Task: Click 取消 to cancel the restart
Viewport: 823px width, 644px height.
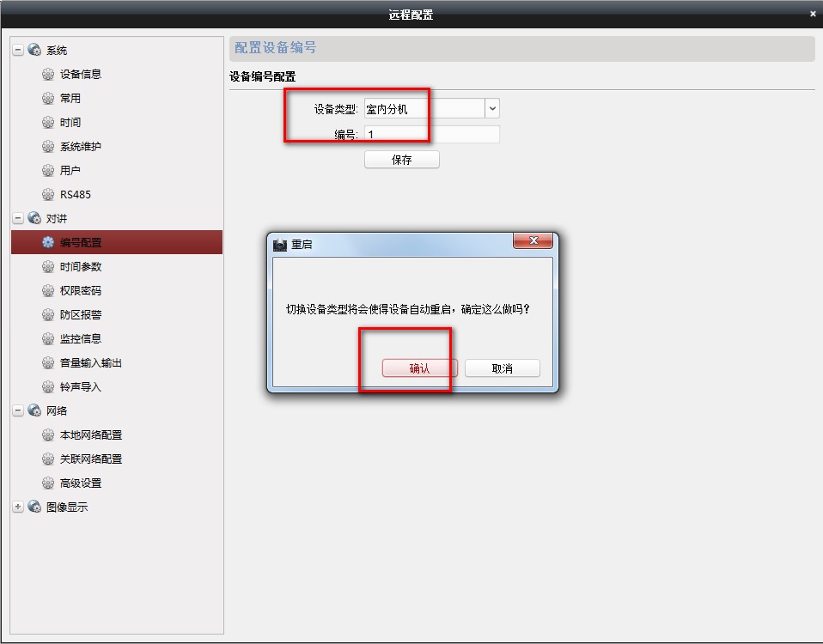Action: tap(503, 368)
